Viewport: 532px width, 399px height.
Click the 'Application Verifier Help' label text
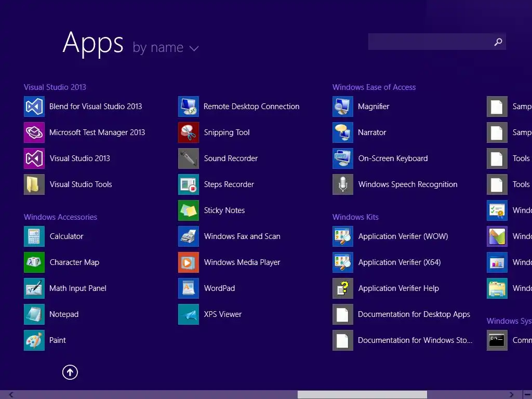[398, 288]
